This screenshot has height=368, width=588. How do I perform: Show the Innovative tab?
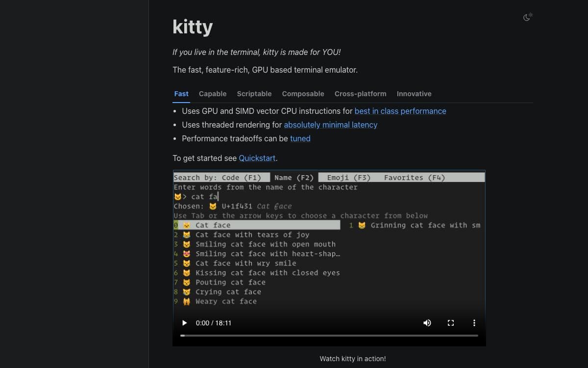[x=414, y=94]
